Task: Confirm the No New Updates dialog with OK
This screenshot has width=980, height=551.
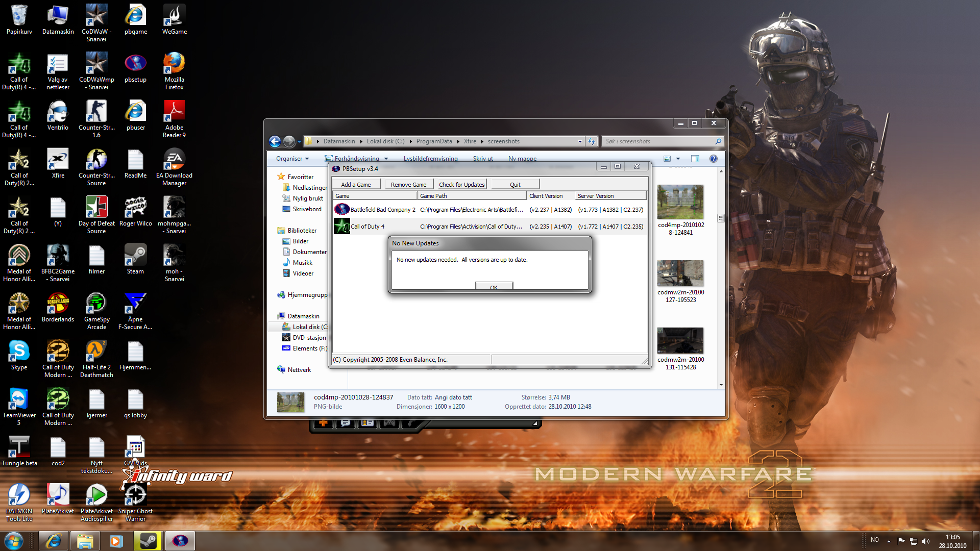Action: point(494,286)
